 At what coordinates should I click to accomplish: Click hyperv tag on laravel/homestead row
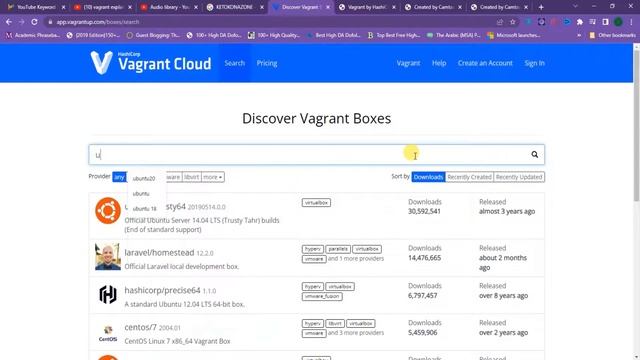(x=313, y=249)
